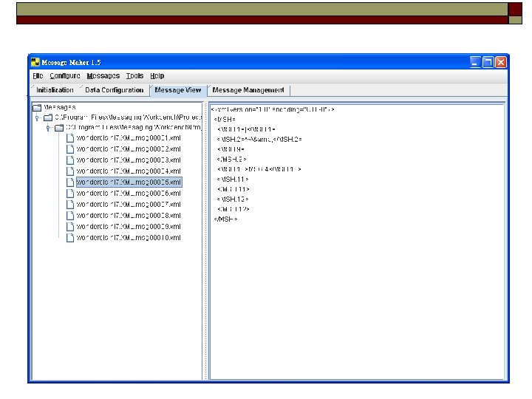This screenshot has height=399, width=532.
Task: Click document icon of msg00002.xml
Action: click(70, 149)
